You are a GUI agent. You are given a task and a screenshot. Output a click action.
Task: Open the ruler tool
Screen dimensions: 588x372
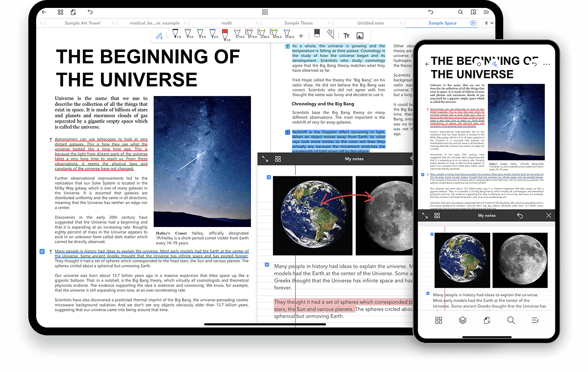[330, 33]
